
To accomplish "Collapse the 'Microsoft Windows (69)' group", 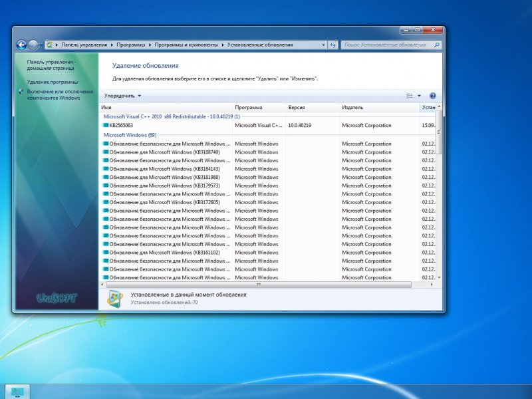I will (x=130, y=135).
